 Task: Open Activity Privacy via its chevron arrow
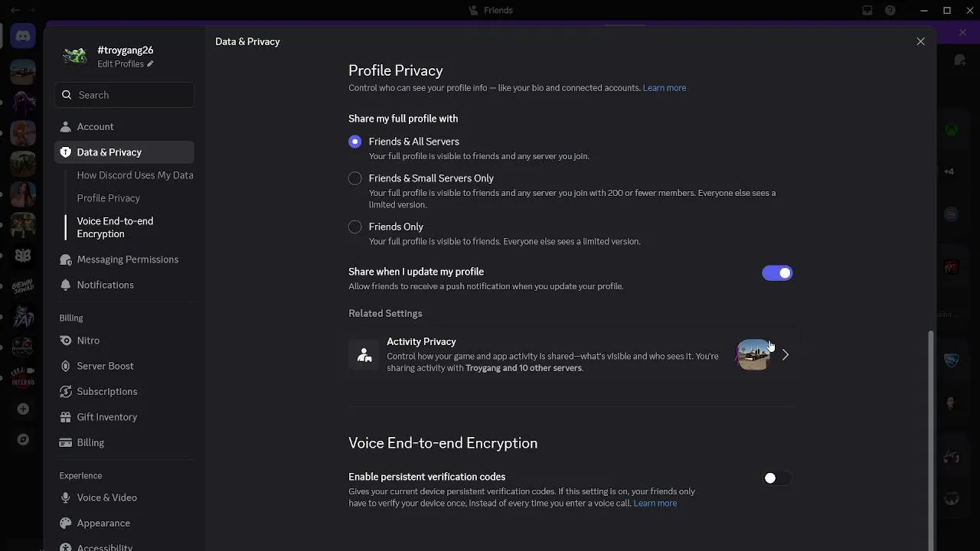pyautogui.click(x=785, y=354)
